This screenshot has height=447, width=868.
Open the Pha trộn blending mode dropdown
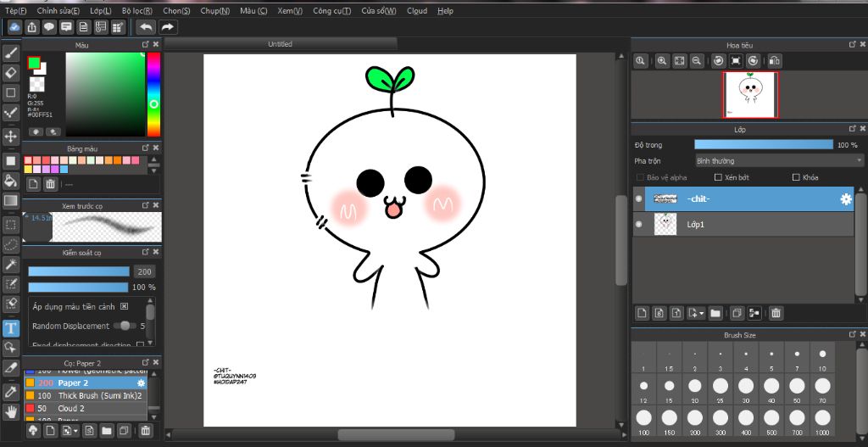pos(778,160)
